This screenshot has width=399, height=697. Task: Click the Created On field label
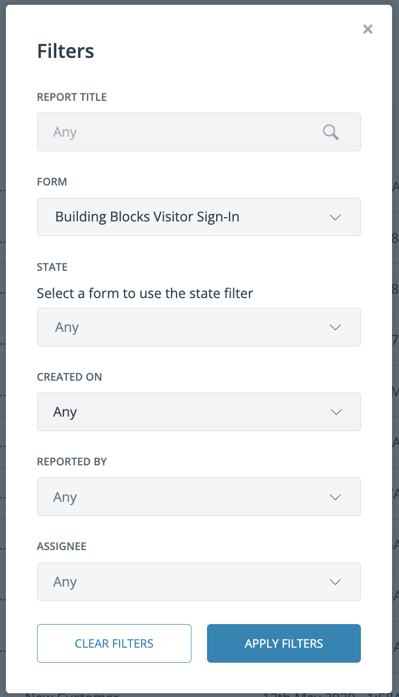click(x=69, y=377)
